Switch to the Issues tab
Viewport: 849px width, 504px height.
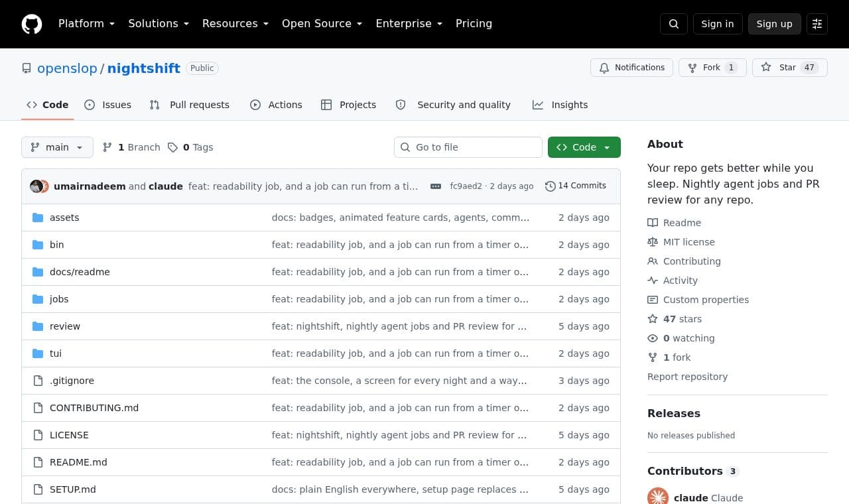coord(108,105)
